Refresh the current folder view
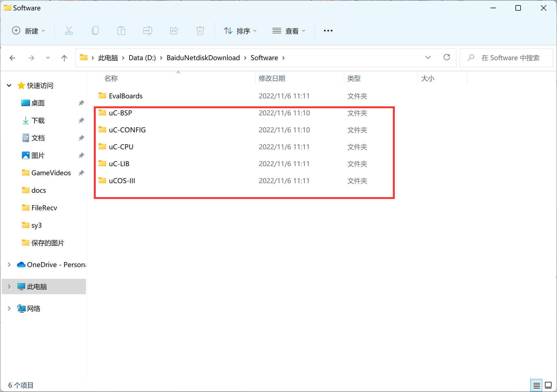Screen dimensions: 557x392 click(x=446, y=58)
